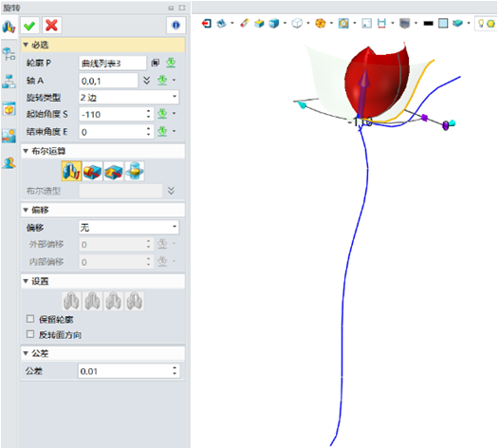Cancel the revolve with red X

51,26
